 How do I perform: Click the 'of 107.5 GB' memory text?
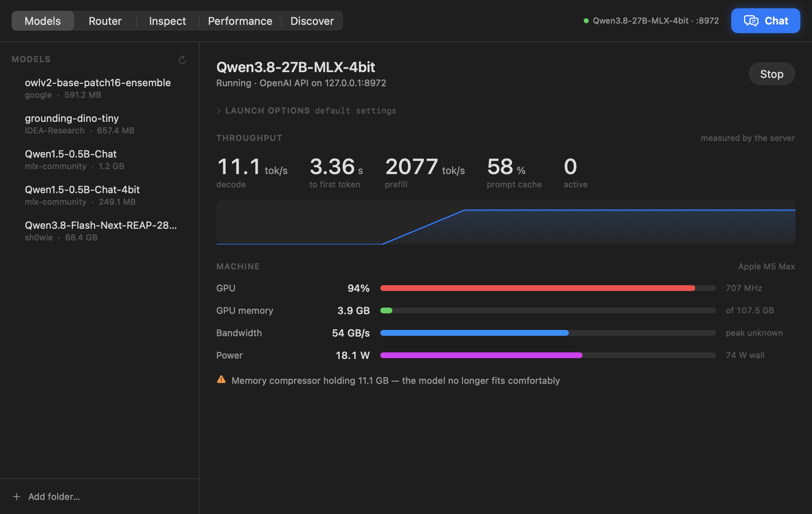pyautogui.click(x=750, y=310)
